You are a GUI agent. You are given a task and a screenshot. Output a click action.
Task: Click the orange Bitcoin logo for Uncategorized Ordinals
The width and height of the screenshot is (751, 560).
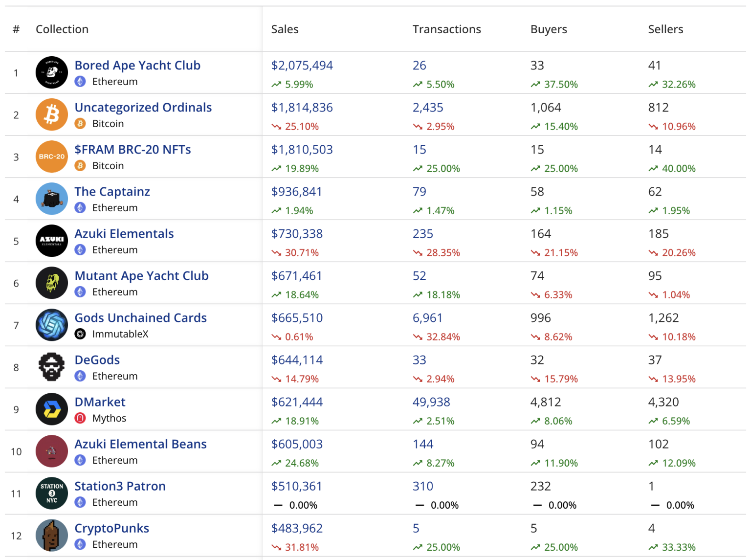click(51, 114)
